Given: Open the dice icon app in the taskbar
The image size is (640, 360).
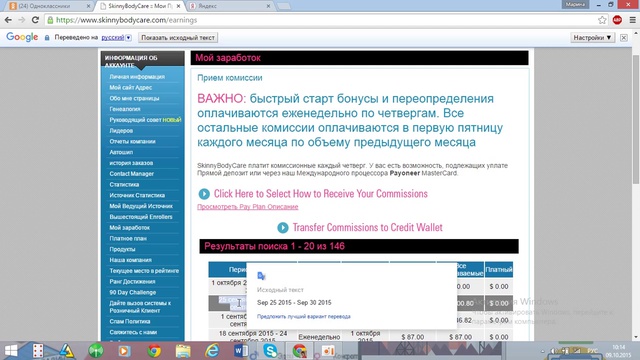Looking at the screenshot, I should click(38, 351).
